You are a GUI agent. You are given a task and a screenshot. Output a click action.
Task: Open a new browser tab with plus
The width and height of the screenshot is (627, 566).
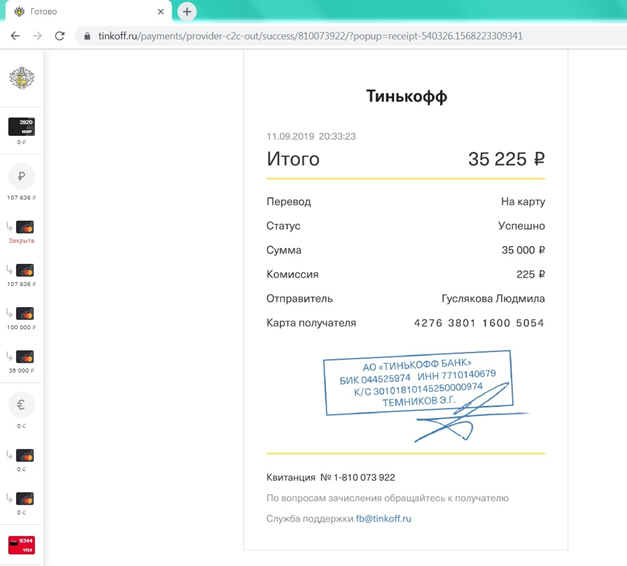pos(187,12)
